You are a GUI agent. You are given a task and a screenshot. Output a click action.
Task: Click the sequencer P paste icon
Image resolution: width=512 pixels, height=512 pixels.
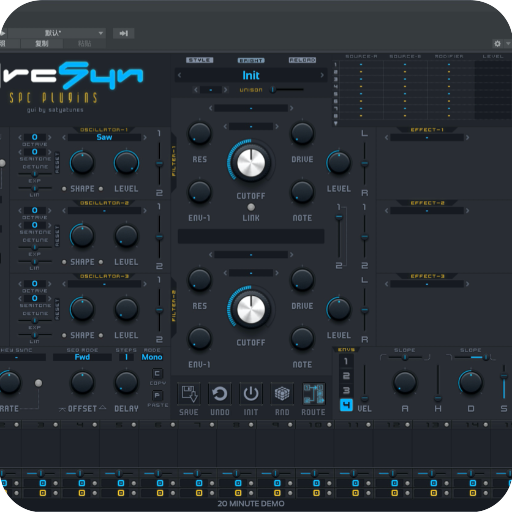(x=157, y=395)
